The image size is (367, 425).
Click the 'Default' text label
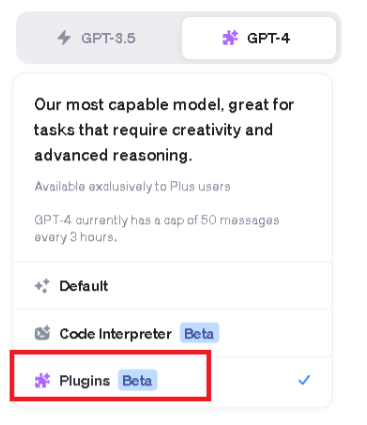click(x=84, y=286)
